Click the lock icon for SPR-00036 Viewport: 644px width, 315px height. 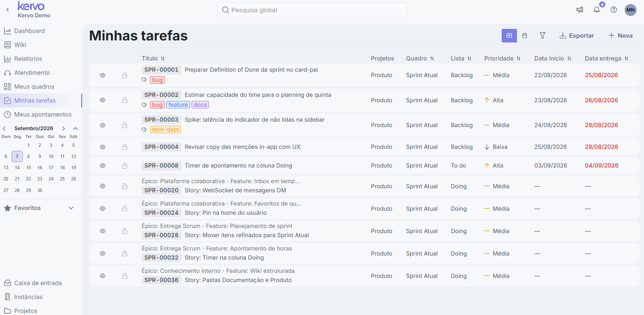pos(125,276)
